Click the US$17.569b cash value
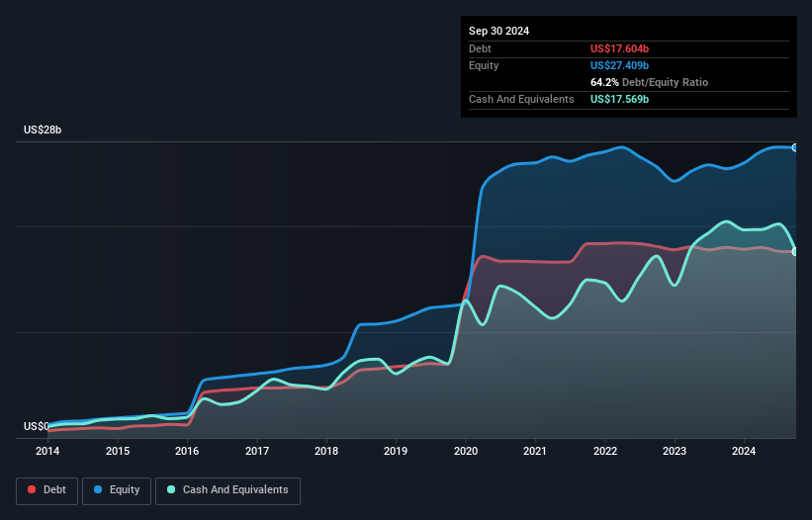This screenshot has width=812, height=520. click(619, 99)
